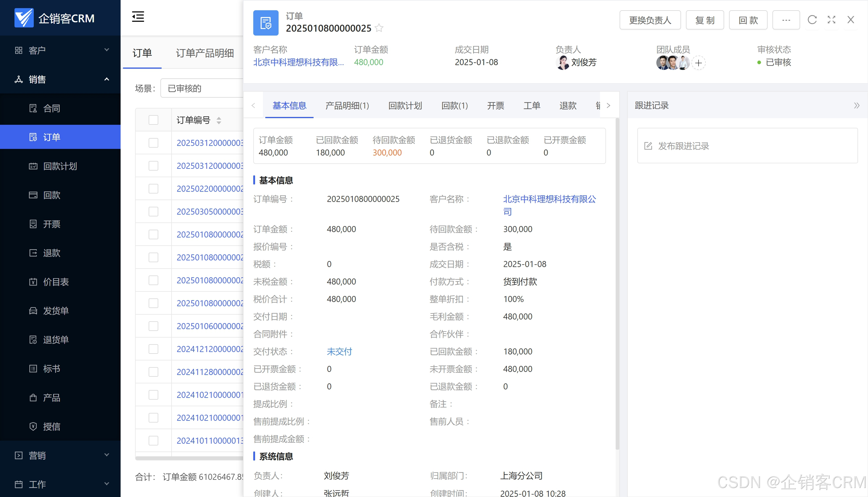Expand the order panel to fullscreen
The width and height of the screenshot is (868, 497).
(832, 20)
